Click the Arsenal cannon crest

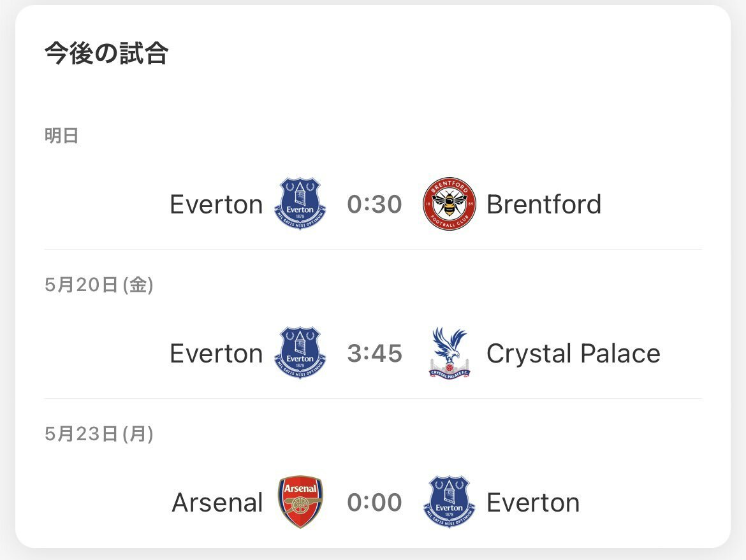[300, 502]
